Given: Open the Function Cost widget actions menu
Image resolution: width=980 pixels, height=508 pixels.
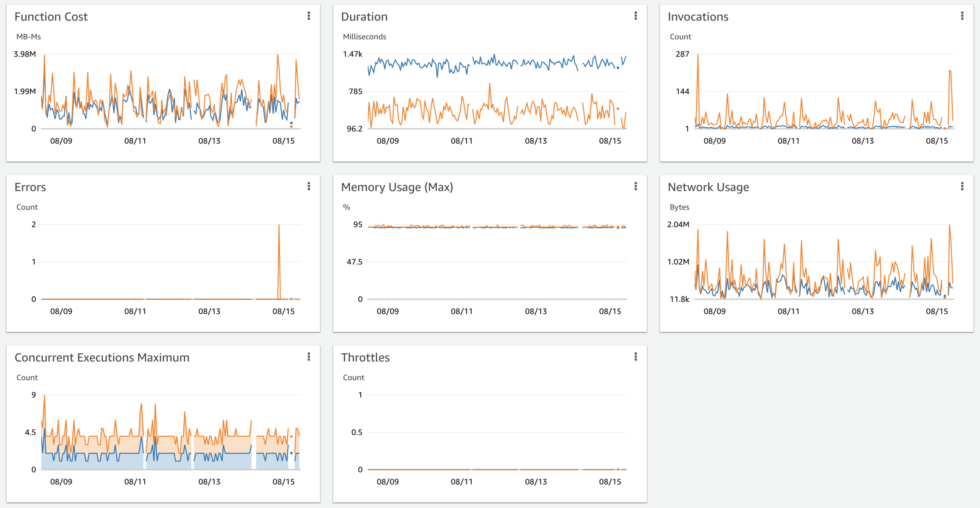Looking at the screenshot, I should 309,16.
